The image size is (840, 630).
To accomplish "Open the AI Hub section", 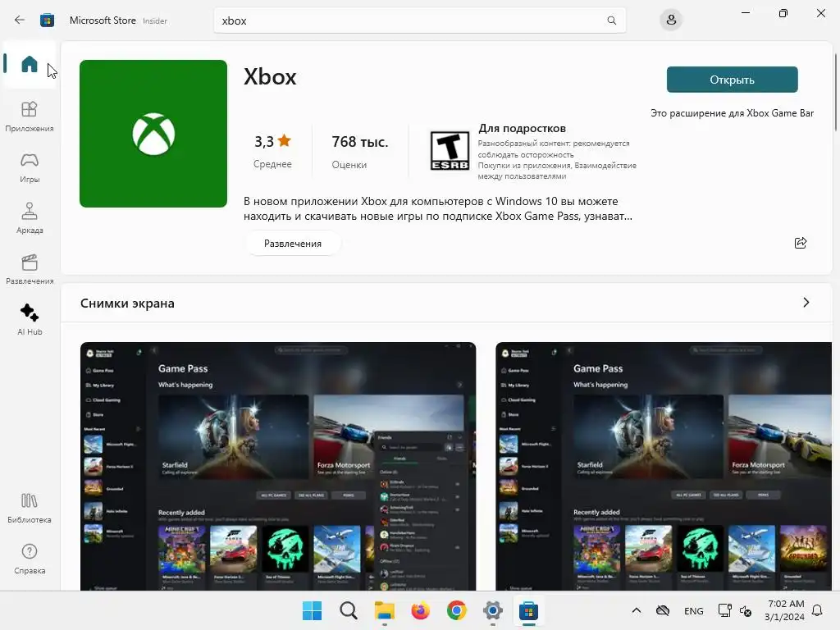I will click(30, 320).
